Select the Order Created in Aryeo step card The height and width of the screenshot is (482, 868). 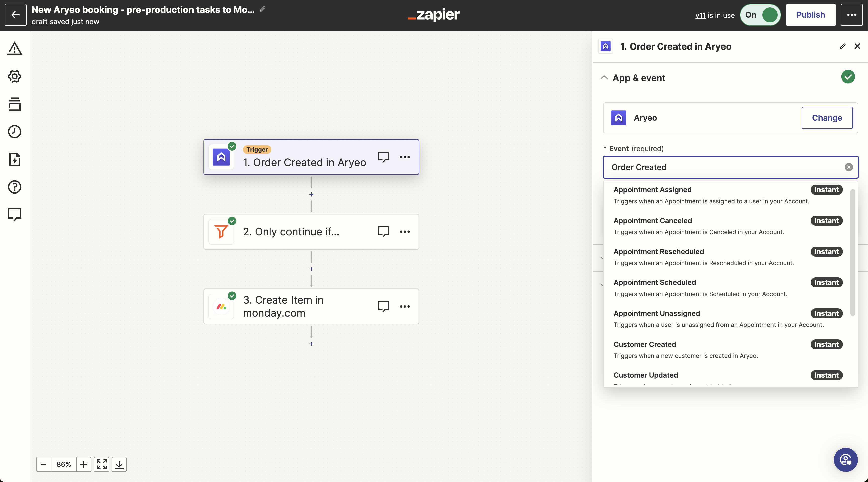point(311,157)
